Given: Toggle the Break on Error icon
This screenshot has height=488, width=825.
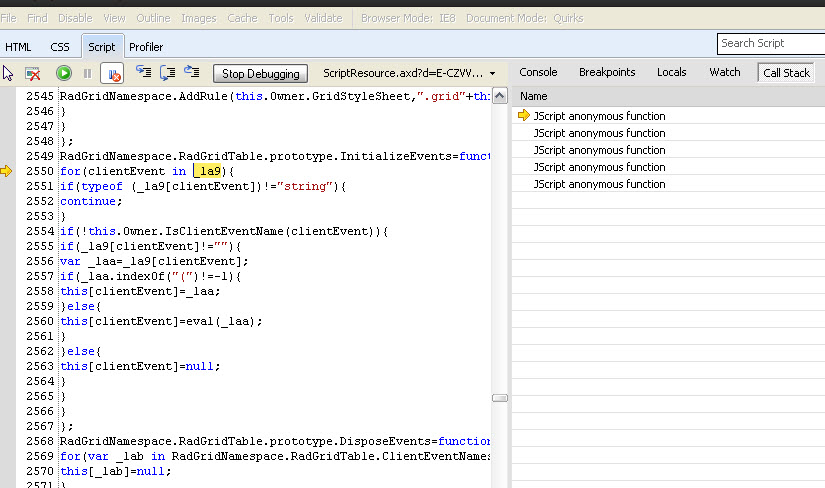Looking at the screenshot, I should pos(112,73).
